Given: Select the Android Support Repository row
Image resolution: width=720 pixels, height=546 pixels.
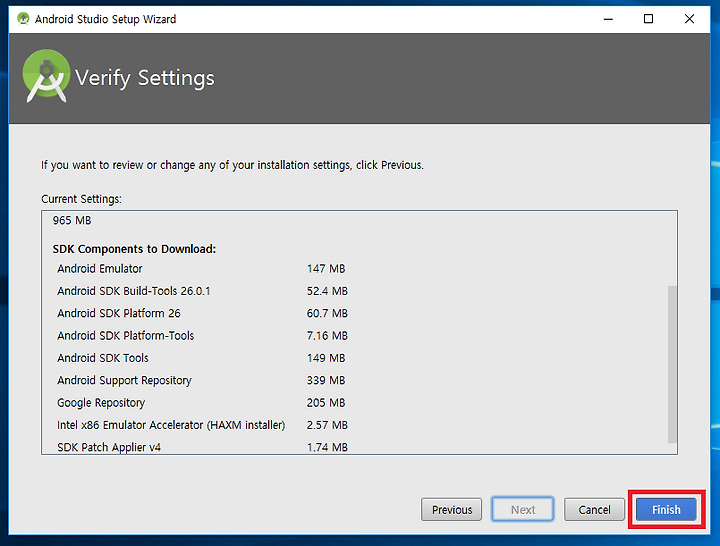Looking at the screenshot, I should 201,380.
